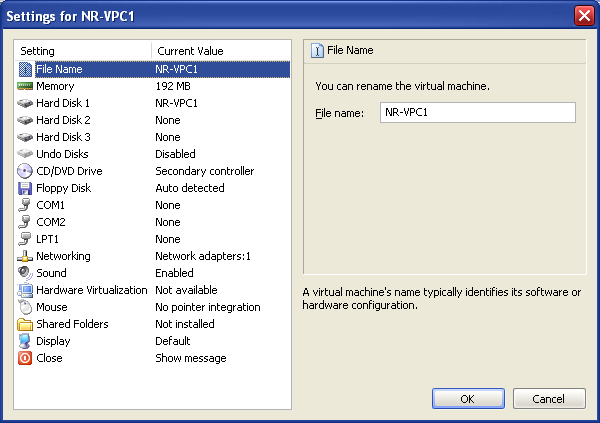600x423 pixels.
Task: Click the File Name icon in right panel header
Action: coord(317,51)
